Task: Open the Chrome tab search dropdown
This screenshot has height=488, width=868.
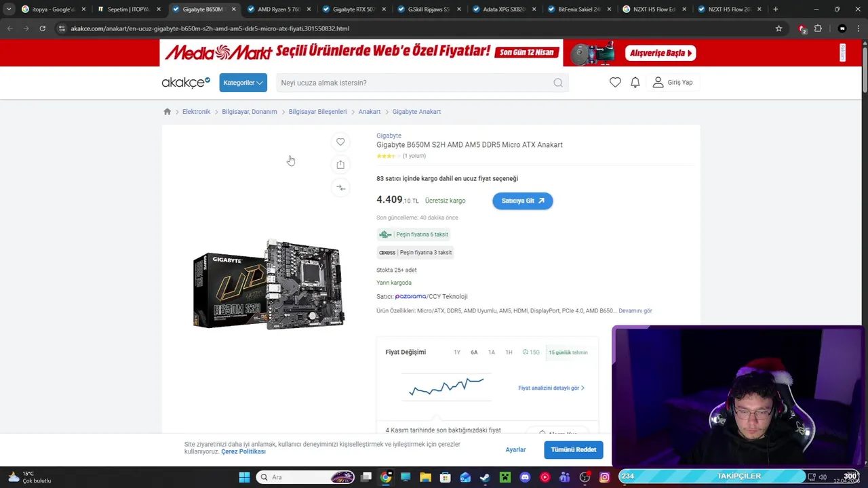Action: tap(8, 9)
